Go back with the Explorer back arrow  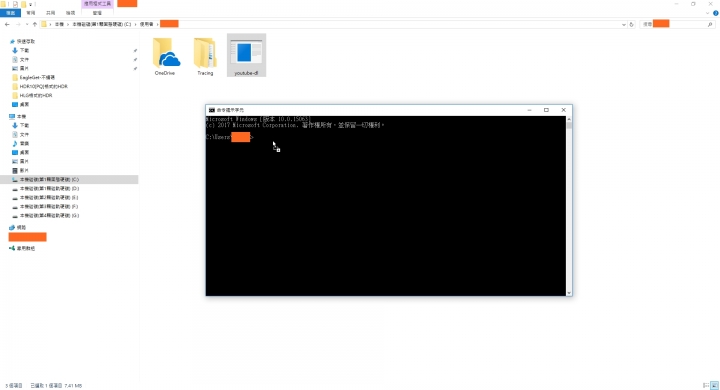7,24
